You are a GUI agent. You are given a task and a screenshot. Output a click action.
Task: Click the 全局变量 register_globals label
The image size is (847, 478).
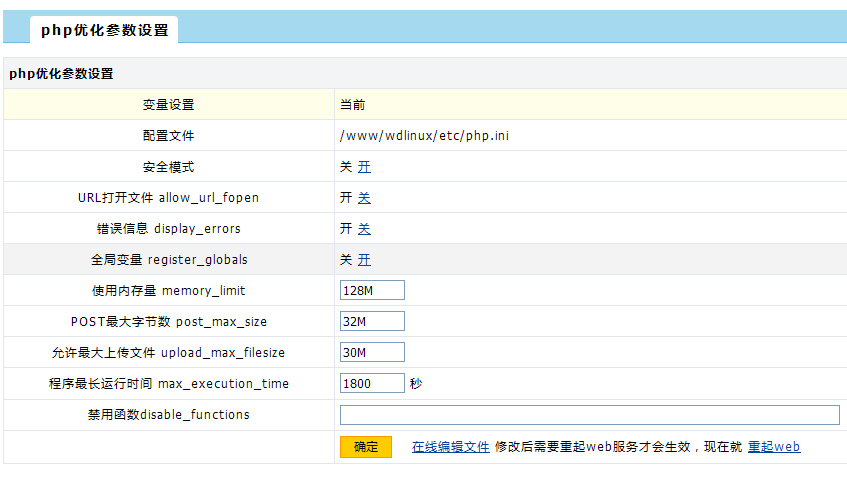tap(169, 260)
